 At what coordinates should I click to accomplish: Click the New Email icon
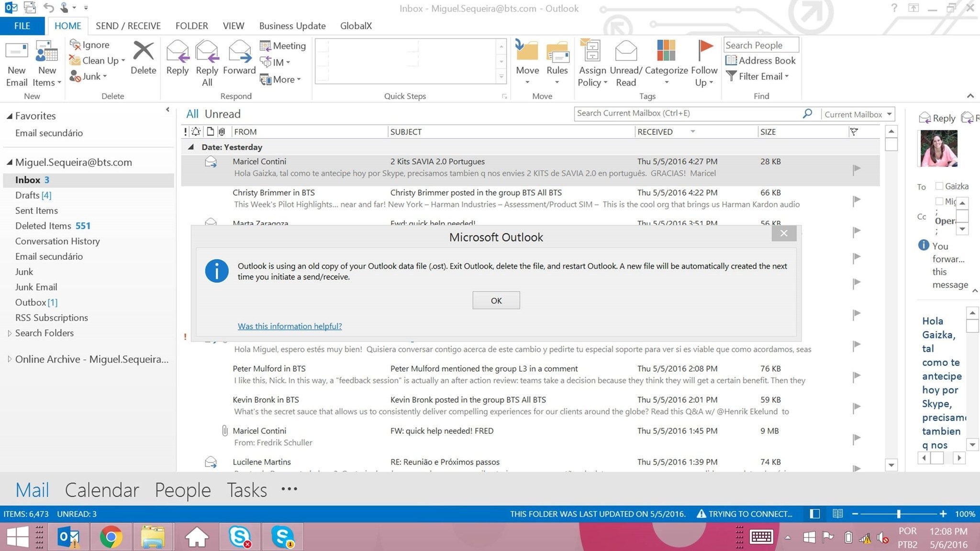click(x=17, y=51)
